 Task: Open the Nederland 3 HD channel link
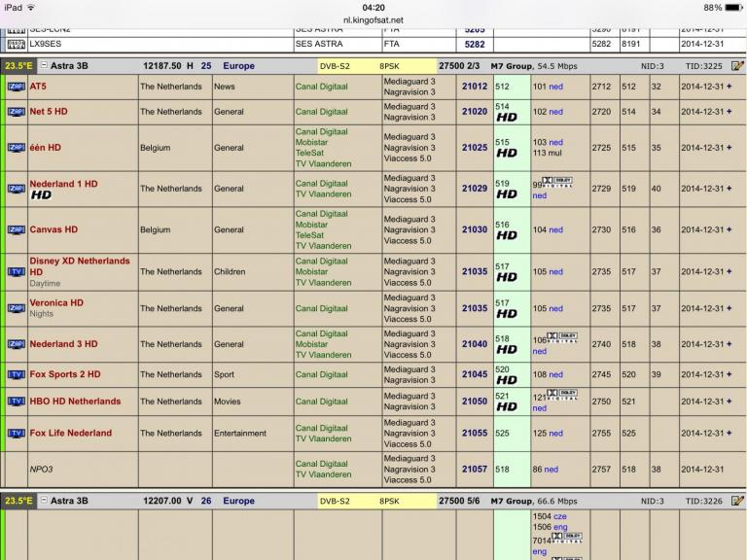pos(63,344)
